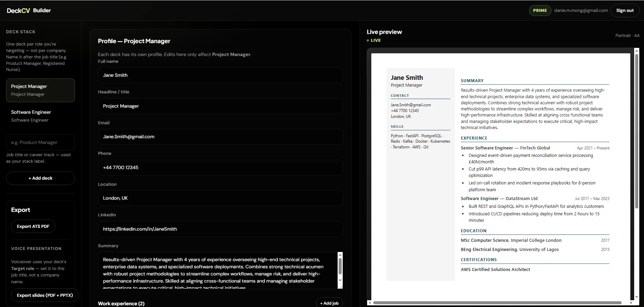
Task: Click the LIVE status indicator
Action: tap(374, 40)
